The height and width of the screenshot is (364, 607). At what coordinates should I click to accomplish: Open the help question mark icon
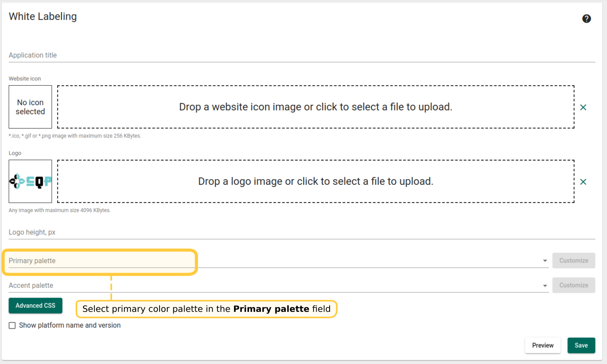(x=586, y=19)
